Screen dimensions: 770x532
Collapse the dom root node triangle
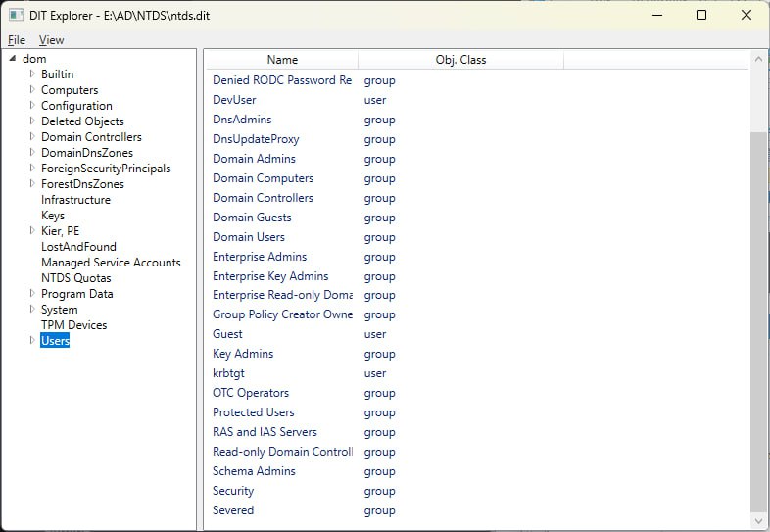[13, 58]
